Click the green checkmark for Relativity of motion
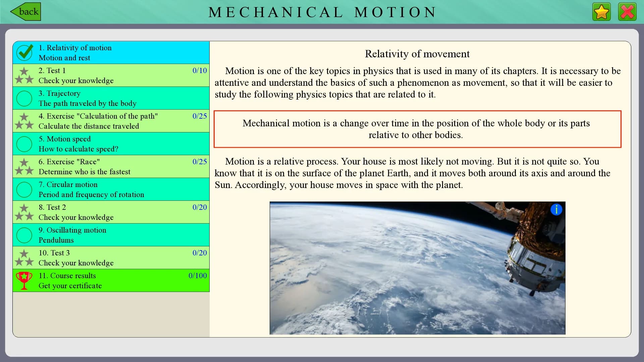This screenshot has width=644, height=362. [x=24, y=53]
